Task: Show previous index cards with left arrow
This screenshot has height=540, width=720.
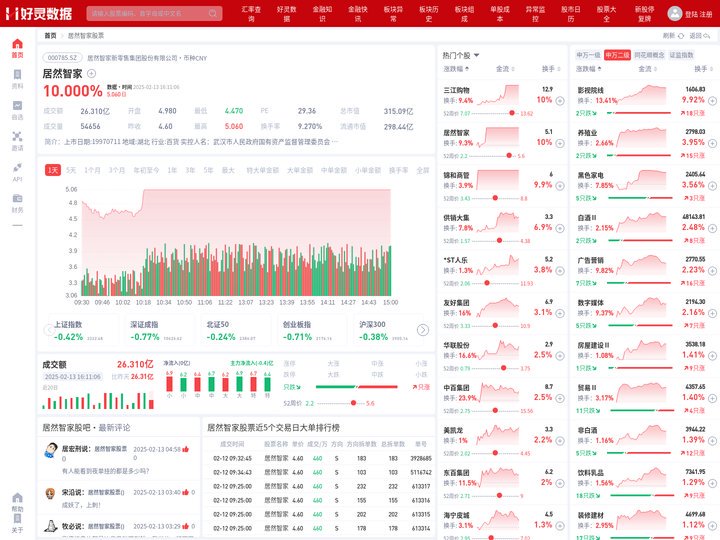Action: [49, 330]
